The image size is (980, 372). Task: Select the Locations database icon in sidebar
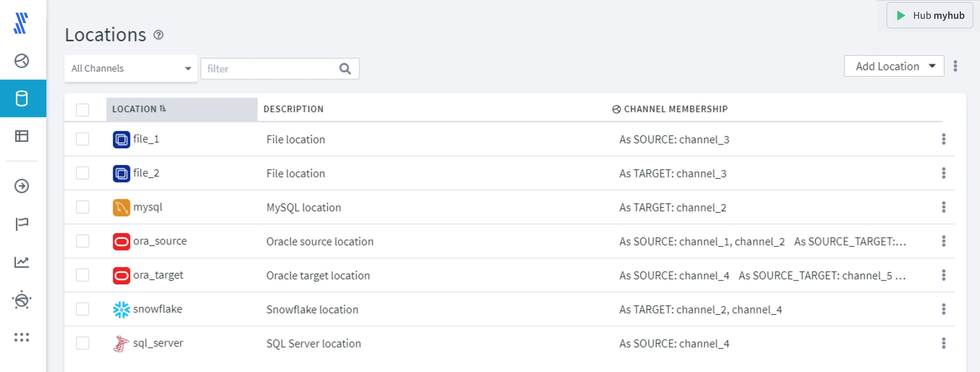click(22, 98)
